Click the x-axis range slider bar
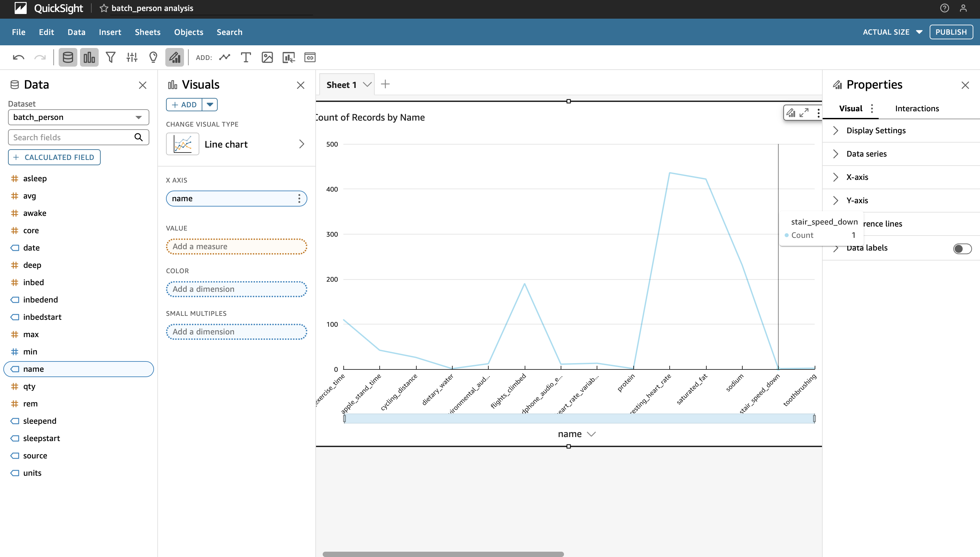 tap(579, 418)
